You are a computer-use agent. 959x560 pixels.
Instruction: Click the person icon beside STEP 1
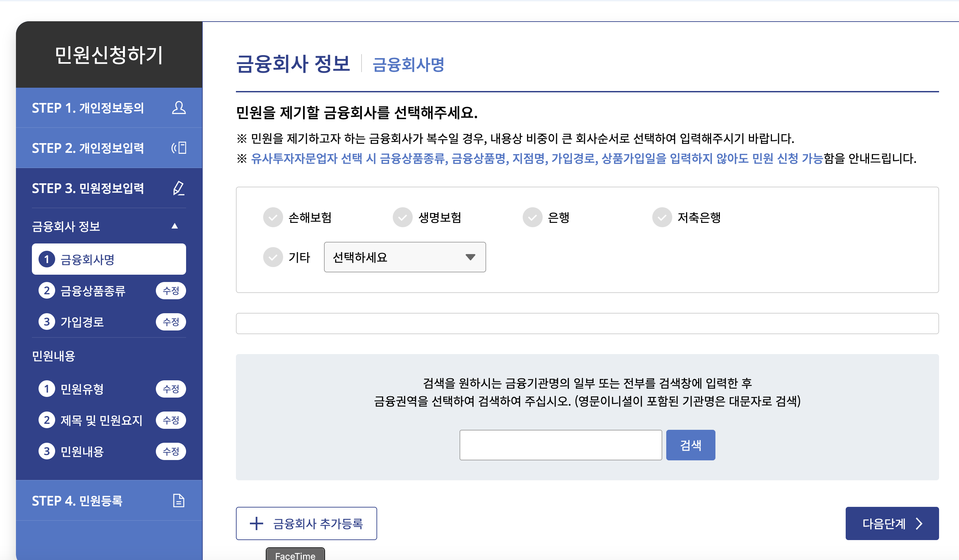(x=178, y=108)
